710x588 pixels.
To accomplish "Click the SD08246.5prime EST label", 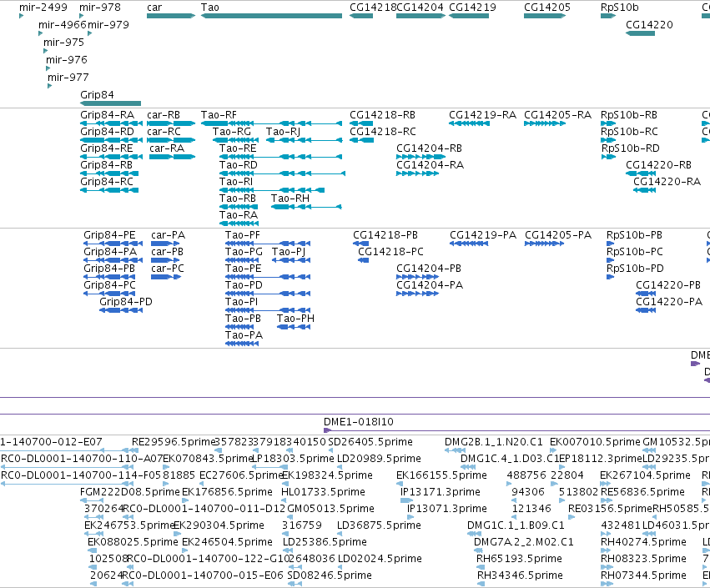I will [330, 575].
